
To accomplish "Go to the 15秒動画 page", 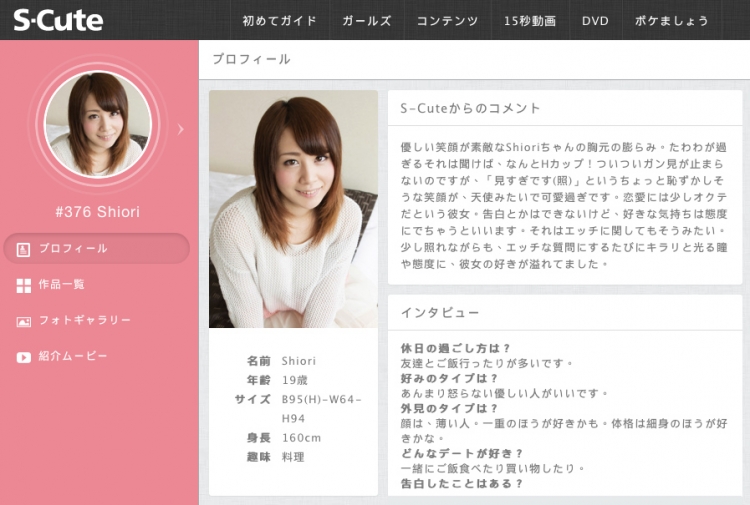I will click(530, 21).
